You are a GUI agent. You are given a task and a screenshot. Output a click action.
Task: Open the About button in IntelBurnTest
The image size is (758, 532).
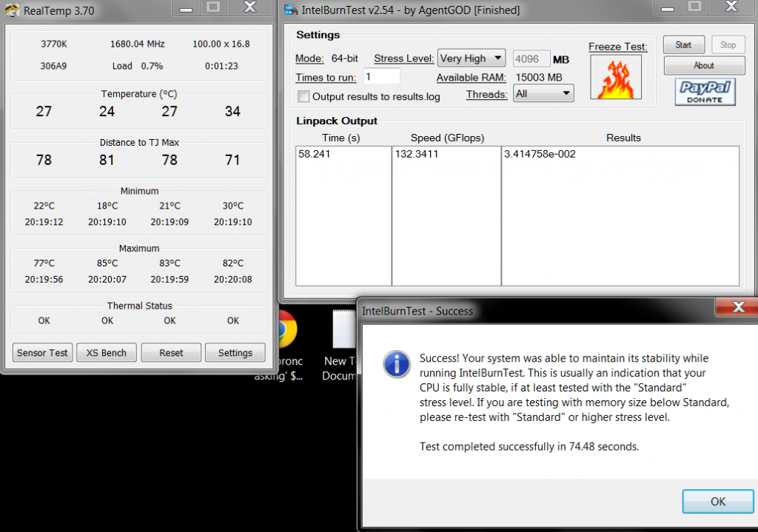point(704,65)
